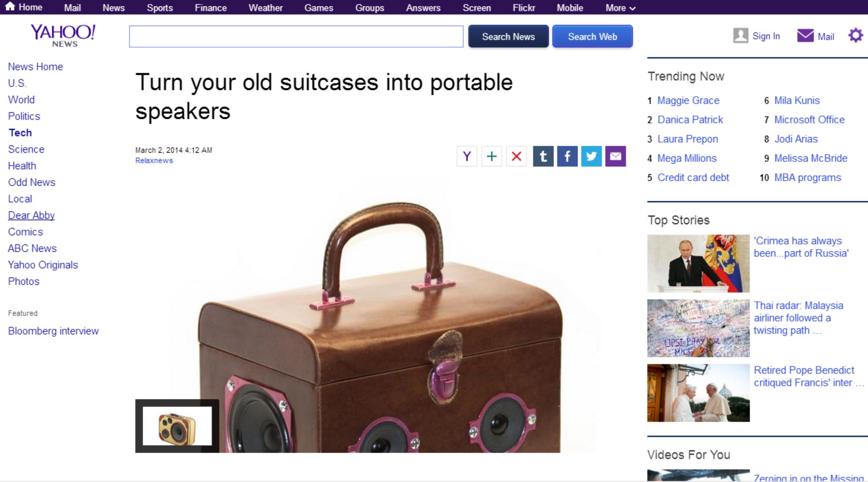Open Yahoo Originals in sidebar
The width and height of the screenshot is (868, 482).
[43, 265]
